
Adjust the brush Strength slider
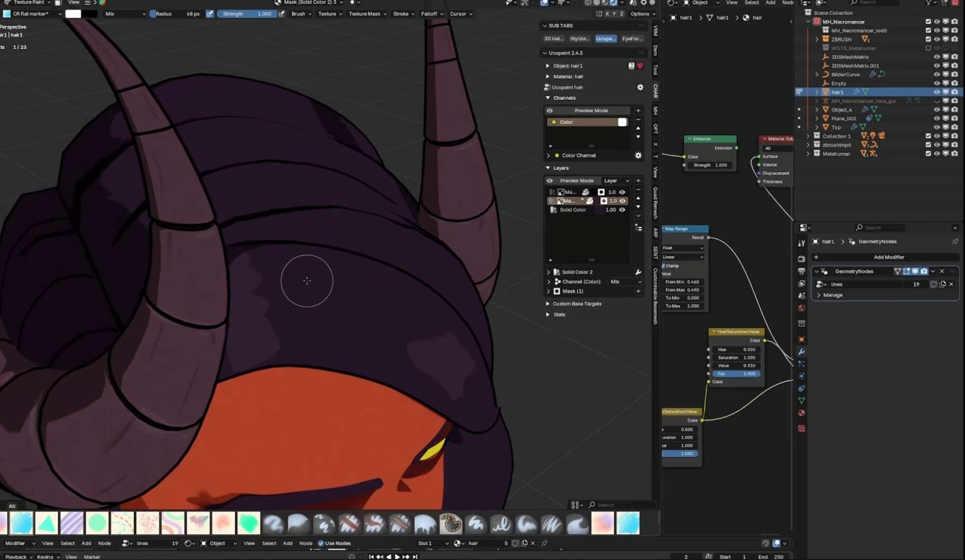pyautogui.click(x=247, y=14)
